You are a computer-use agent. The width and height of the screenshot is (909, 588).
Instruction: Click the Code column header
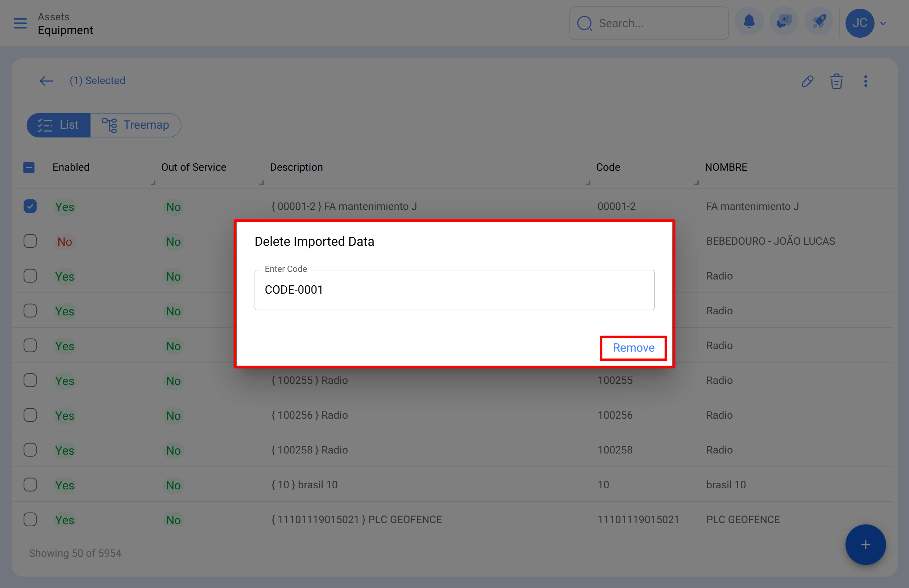point(608,167)
